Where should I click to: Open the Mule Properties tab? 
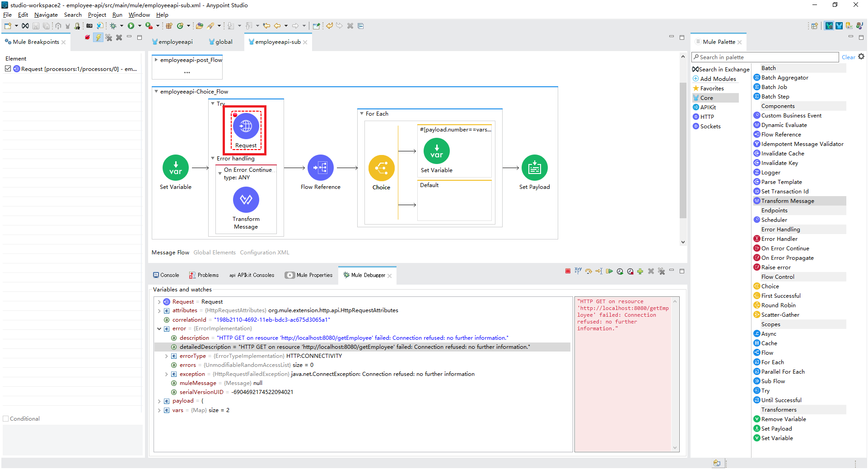[309, 275]
